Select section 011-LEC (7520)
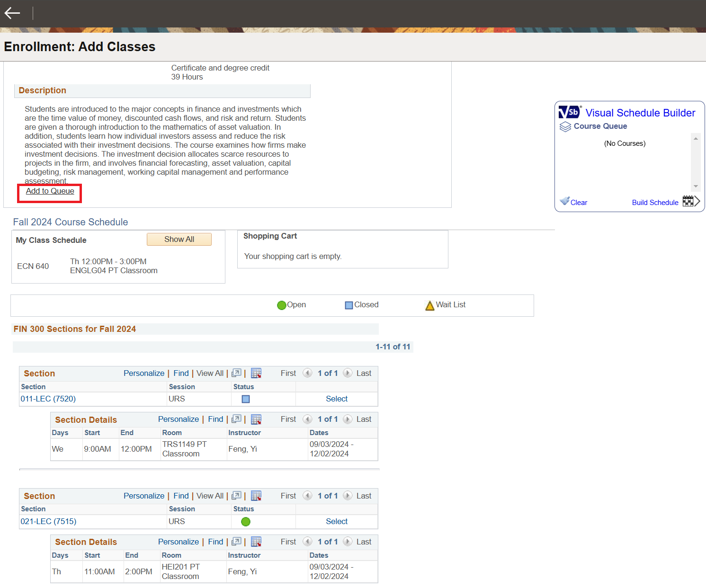This screenshot has width=706, height=588. [337, 399]
